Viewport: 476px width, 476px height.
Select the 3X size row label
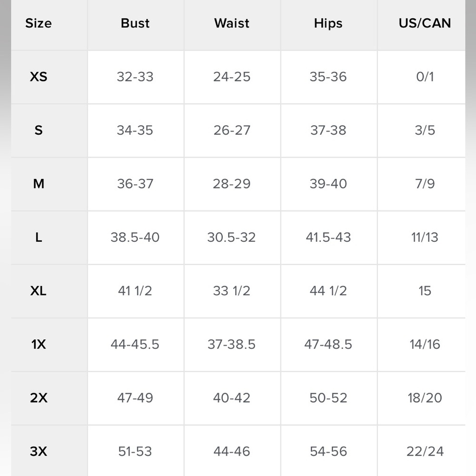39,451
